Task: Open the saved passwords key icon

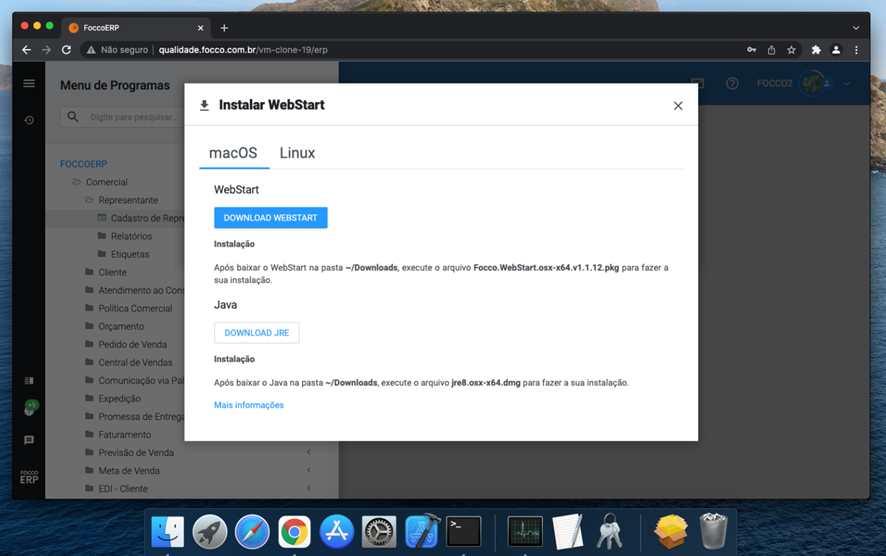Action: [x=752, y=50]
